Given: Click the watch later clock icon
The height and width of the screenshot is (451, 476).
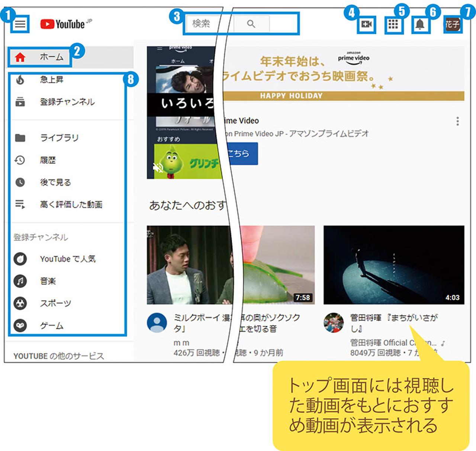Looking at the screenshot, I should coord(20,182).
